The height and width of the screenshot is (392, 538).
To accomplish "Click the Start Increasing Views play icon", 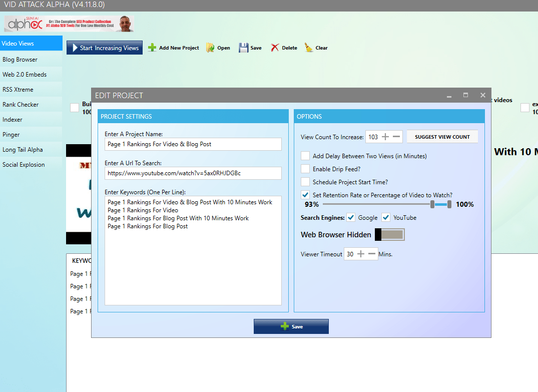I will (75, 48).
